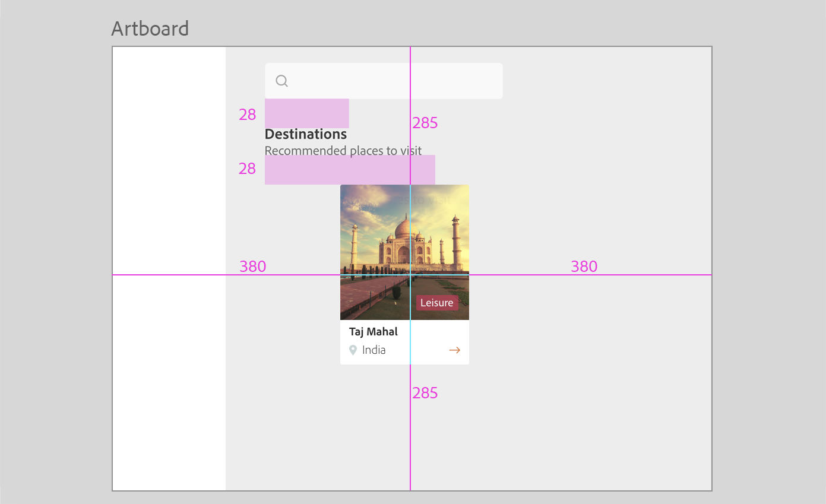This screenshot has height=504, width=826.
Task: Click the 380 measurement left of the card
Action: (253, 267)
